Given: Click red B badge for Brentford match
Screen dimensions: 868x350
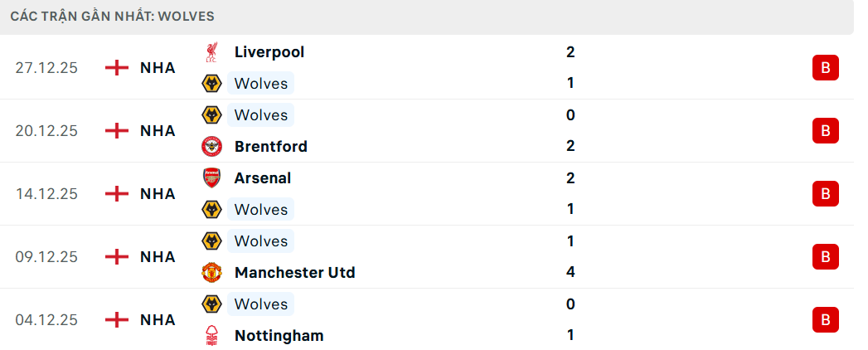Looking at the screenshot, I should pos(825,131).
